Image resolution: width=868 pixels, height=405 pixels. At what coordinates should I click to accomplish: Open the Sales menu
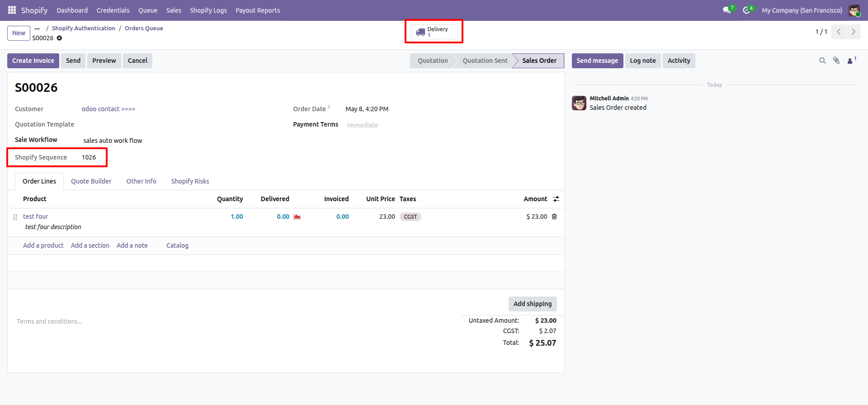point(174,10)
